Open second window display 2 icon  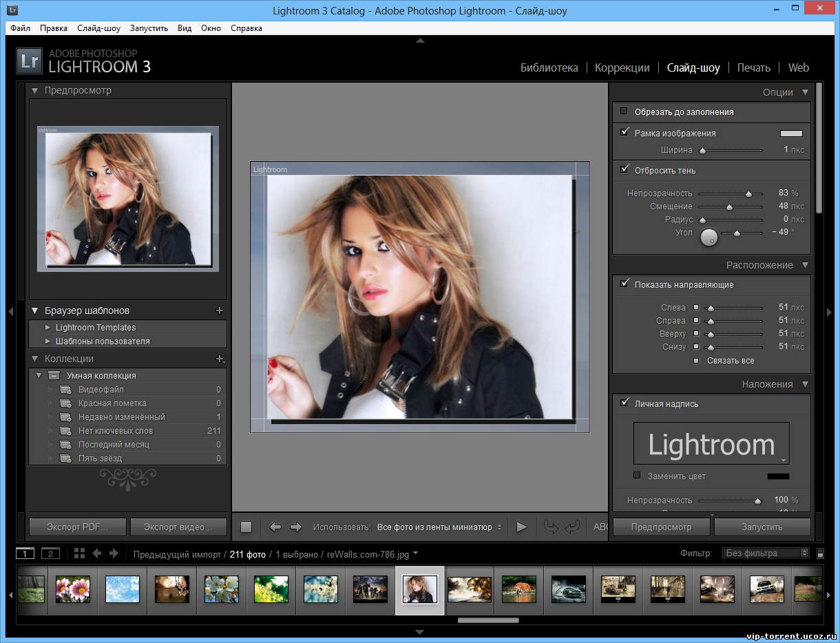[x=51, y=554]
